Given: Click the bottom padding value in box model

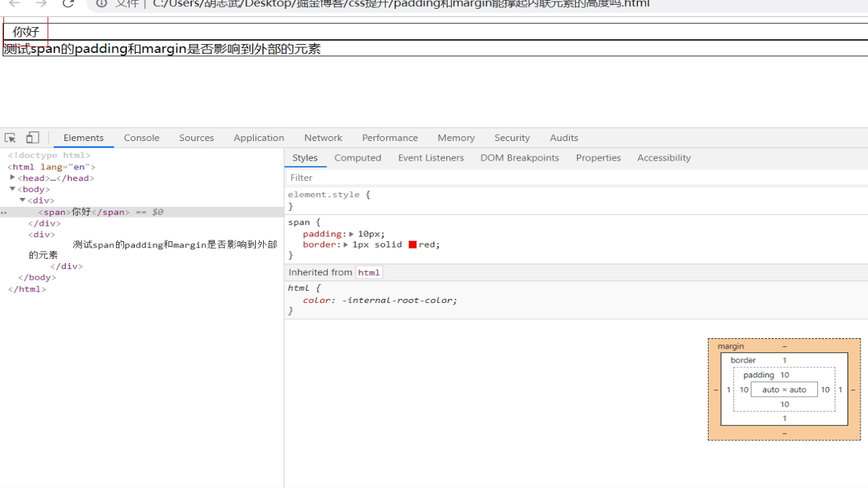Looking at the screenshot, I should (785, 405).
